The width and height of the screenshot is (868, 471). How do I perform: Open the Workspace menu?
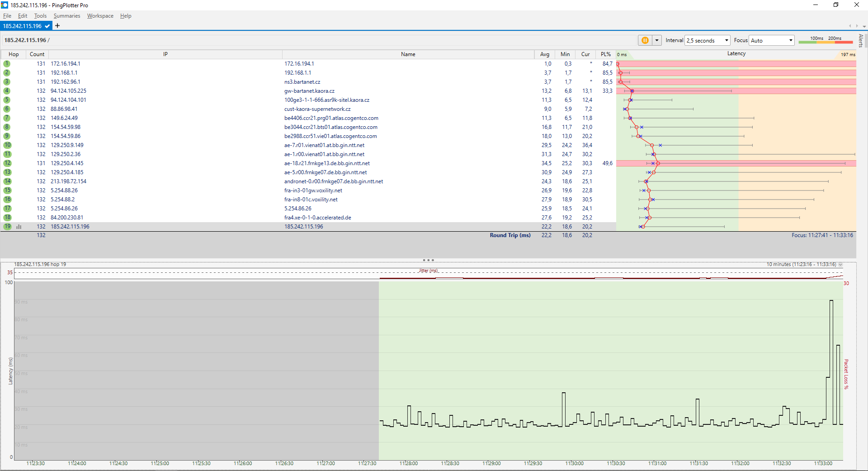tap(100, 16)
